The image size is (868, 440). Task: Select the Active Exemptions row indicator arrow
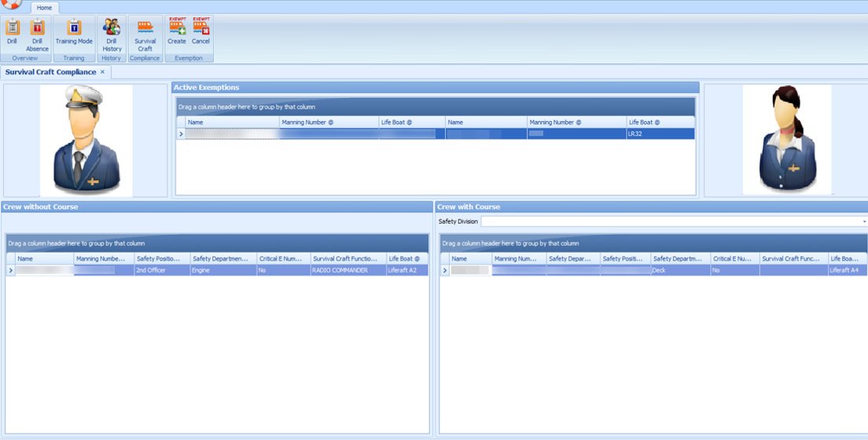pos(181,134)
